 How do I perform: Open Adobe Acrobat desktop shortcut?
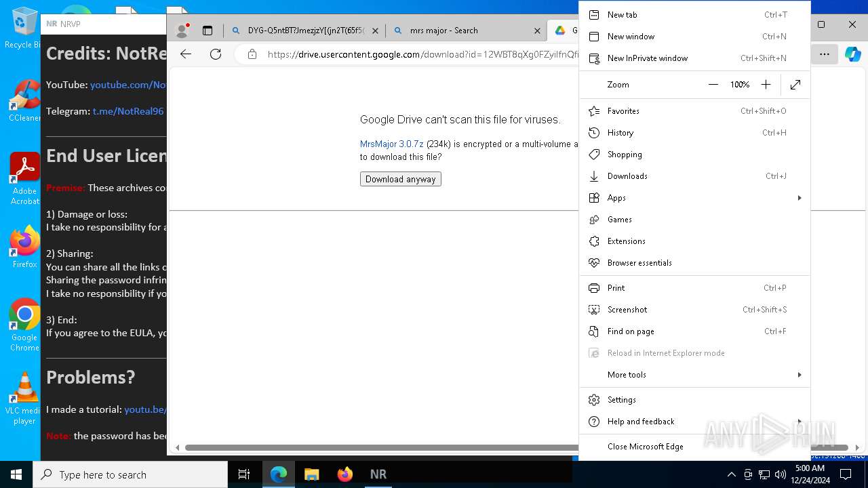pyautogui.click(x=24, y=179)
